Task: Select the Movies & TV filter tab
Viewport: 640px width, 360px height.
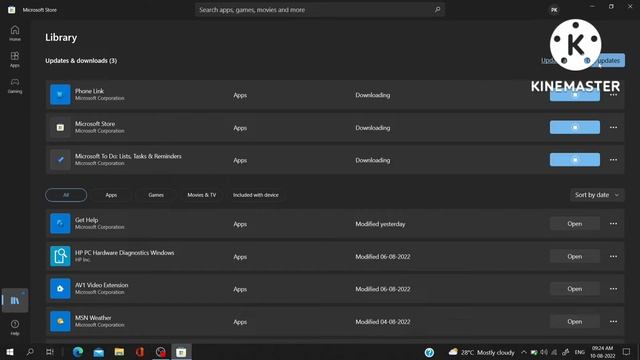Action: pyautogui.click(x=202, y=195)
